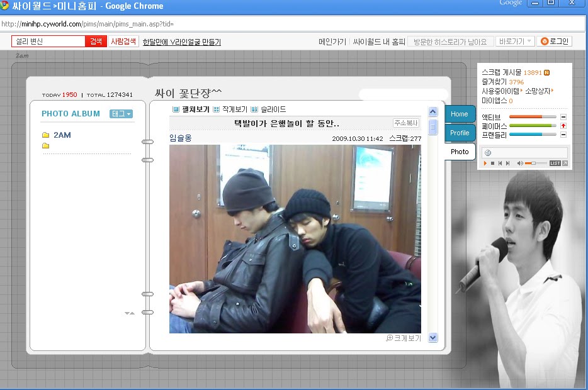This screenshot has width=588, height=390.
Task: Go to 메인가기 main page
Action: tap(332, 42)
